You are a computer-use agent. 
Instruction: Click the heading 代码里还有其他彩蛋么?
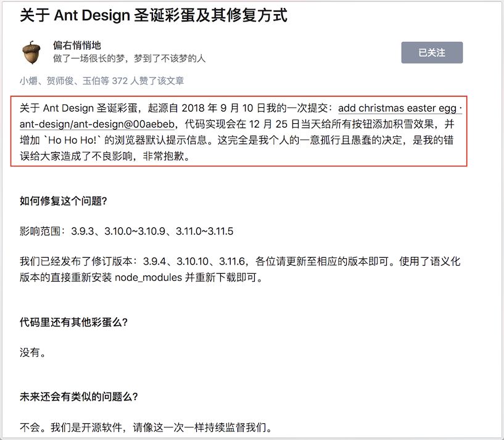[x=73, y=322]
